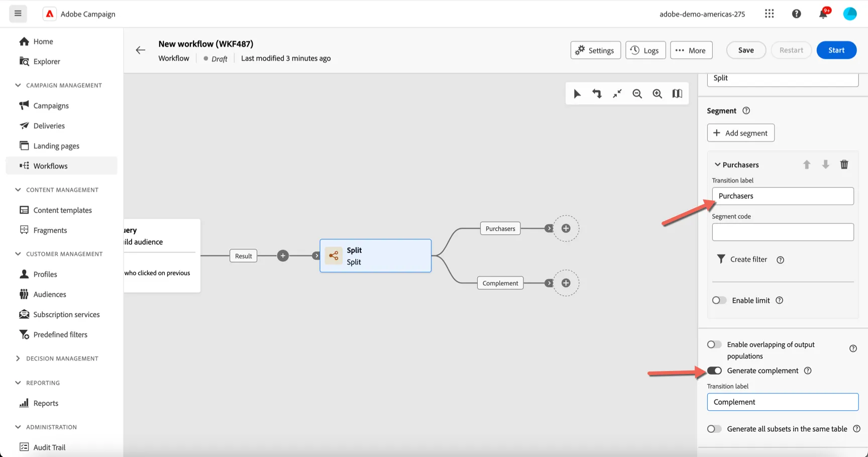Turn off Generate complement switch

714,371
